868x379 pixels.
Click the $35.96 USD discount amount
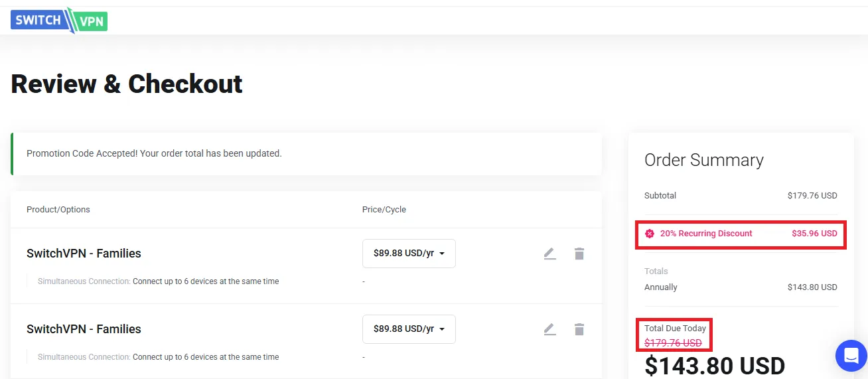814,234
